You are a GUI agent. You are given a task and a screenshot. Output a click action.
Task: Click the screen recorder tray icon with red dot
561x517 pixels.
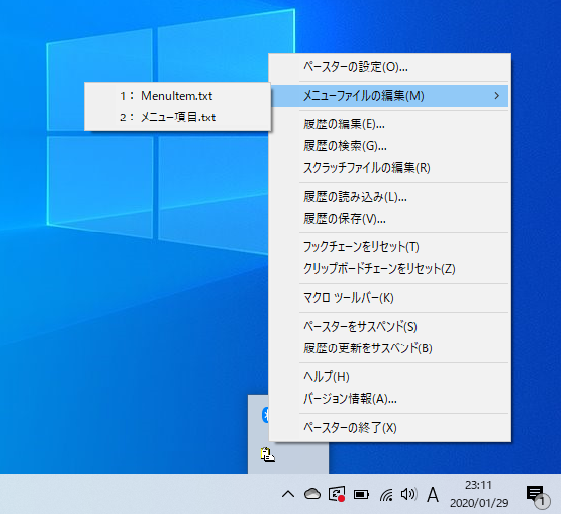point(337,494)
